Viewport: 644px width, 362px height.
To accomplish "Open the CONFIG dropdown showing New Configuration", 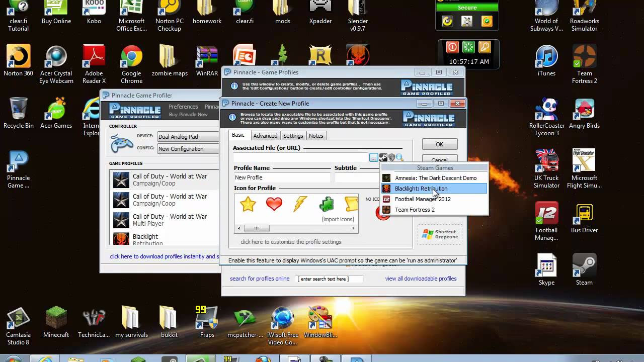I will click(x=188, y=149).
